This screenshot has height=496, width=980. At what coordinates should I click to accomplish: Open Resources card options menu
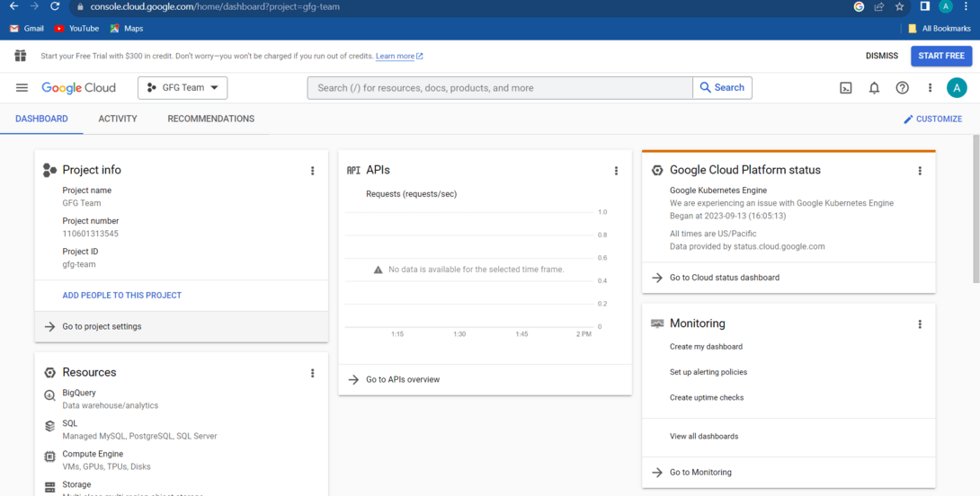pyautogui.click(x=313, y=373)
